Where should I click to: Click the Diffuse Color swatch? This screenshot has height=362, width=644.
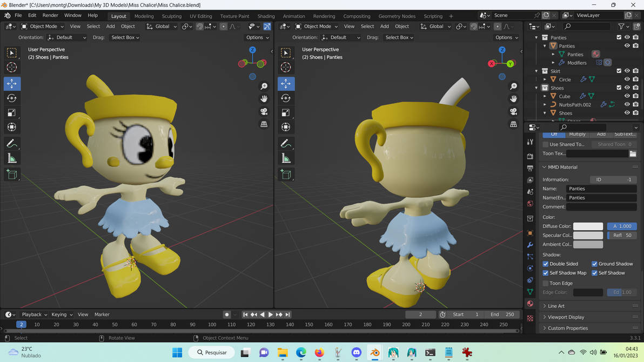point(588,226)
